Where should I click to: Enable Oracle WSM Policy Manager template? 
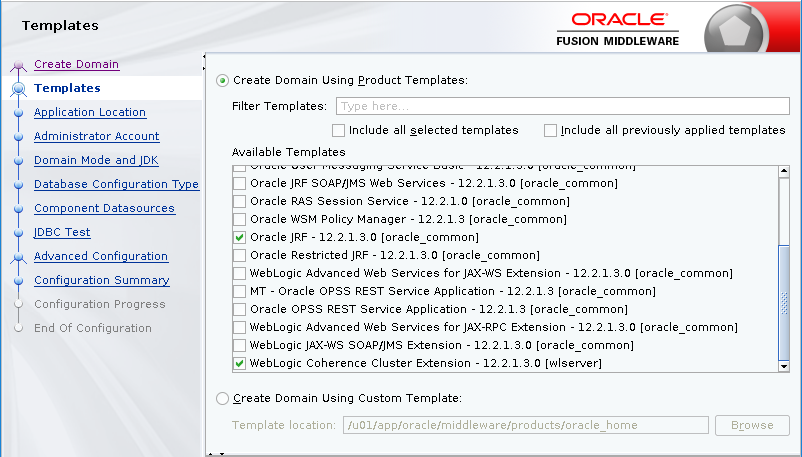[x=239, y=220]
